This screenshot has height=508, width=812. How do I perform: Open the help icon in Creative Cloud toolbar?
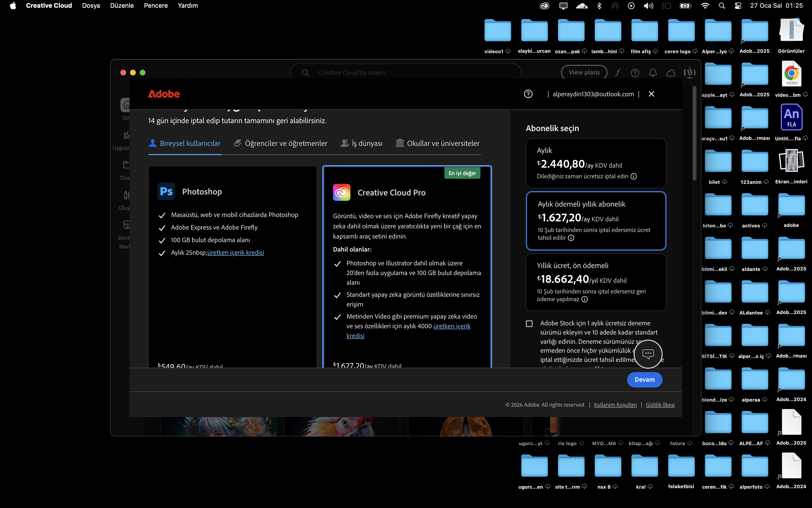tap(635, 73)
